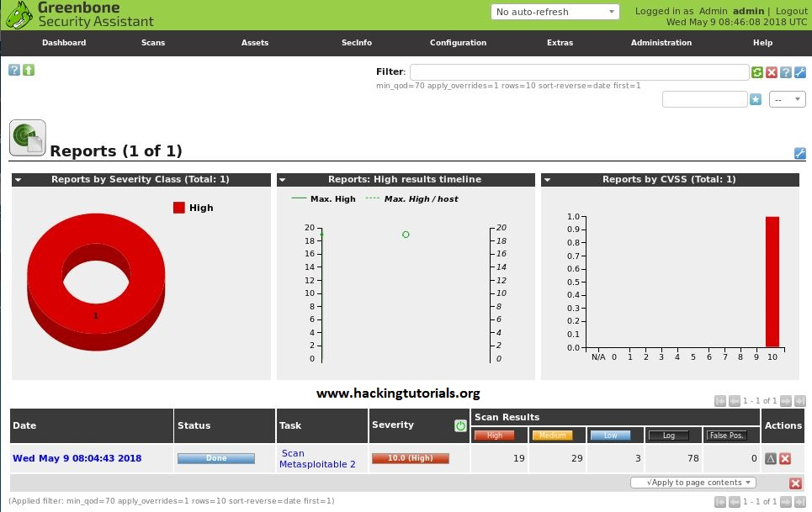
Task: Open the Extras menu
Action: pos(560,43)
